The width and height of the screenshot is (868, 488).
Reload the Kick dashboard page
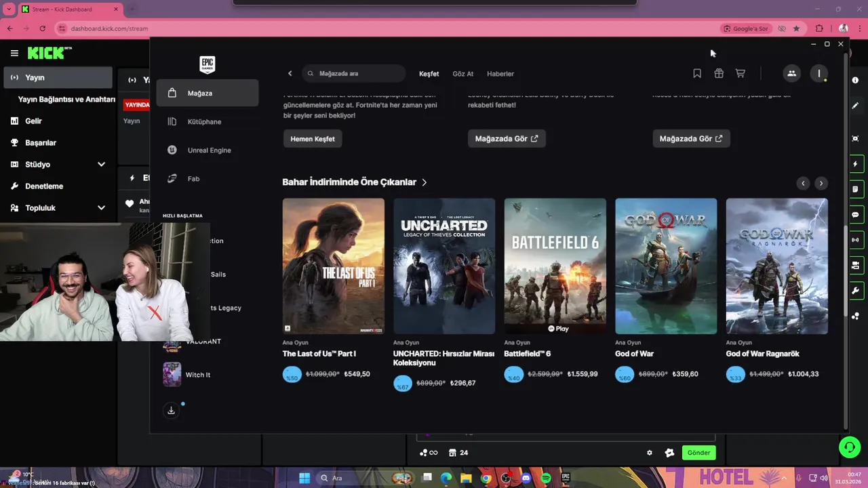click(42, 28)
